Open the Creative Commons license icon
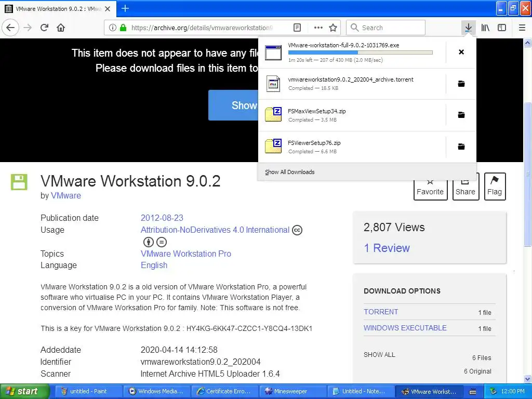Viewport: 532px width, 399px height. pyautogui.click(x=297, y=230)
